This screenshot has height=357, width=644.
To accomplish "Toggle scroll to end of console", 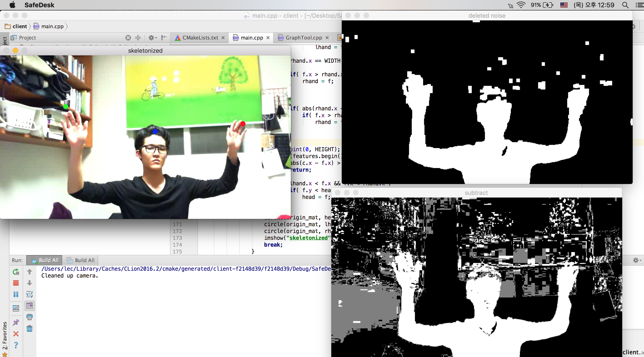I will [x=30, y=305].
